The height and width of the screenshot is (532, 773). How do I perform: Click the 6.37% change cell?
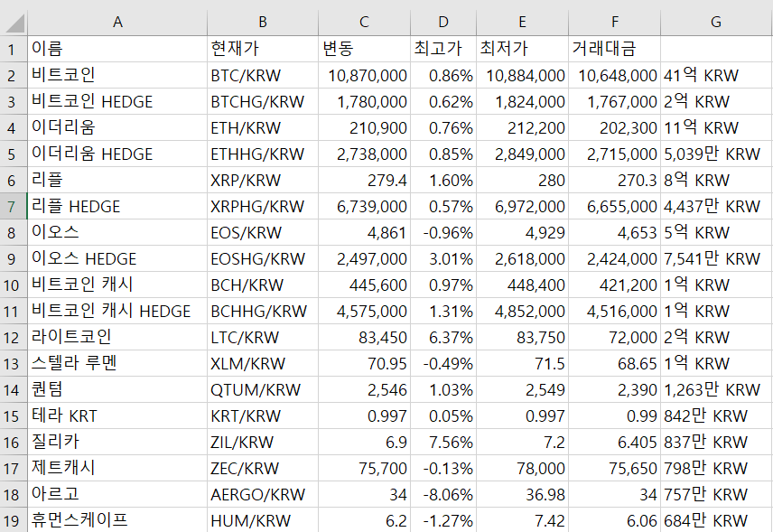tap(443, 337)
